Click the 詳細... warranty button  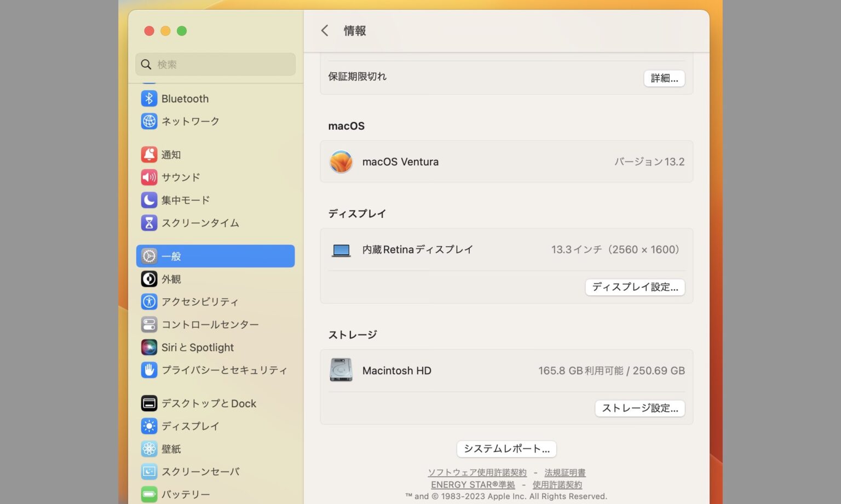point(664,78)
